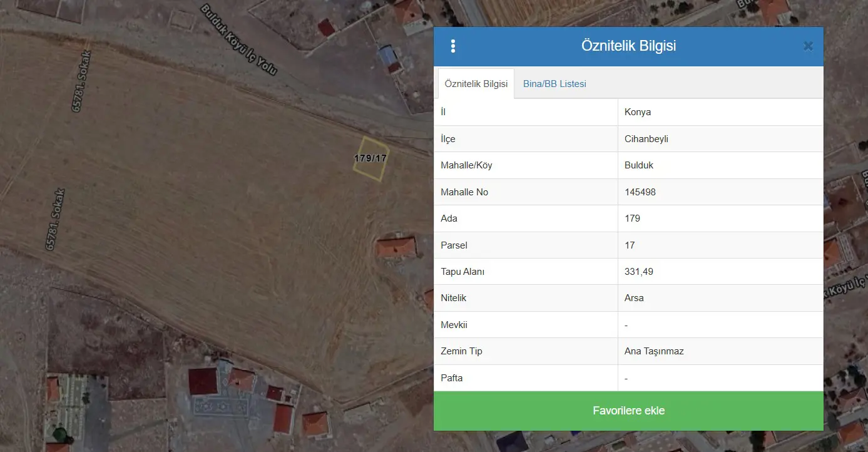Image resolution: width=868 pixels, height=452 pixels.
Task: Click the Zemin Tip value Ana Taşınmaz
Action: [x=654, y=351]
